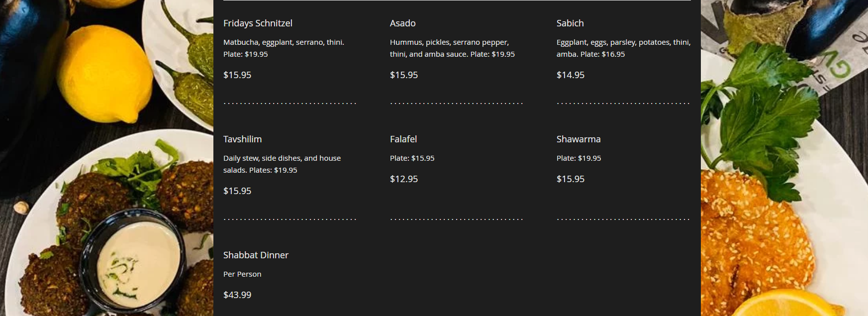The image size is (868, 316).
Task: Click the Falafel menu item heading
Action: point(403,139)
